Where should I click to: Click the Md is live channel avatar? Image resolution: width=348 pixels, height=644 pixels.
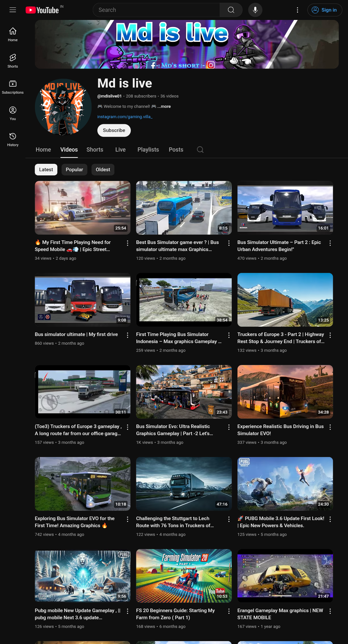pos(63,107)
